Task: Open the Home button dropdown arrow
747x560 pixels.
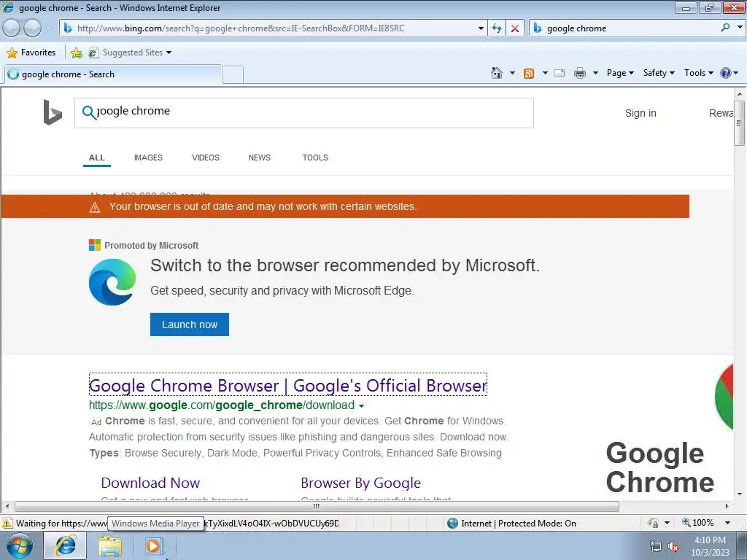Action: [x=512, y=74]
